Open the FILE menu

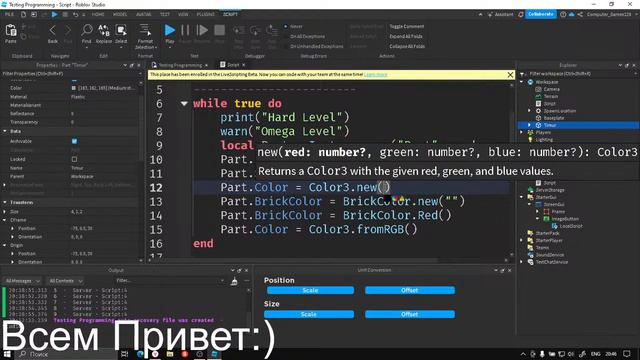tap(9, 14)
